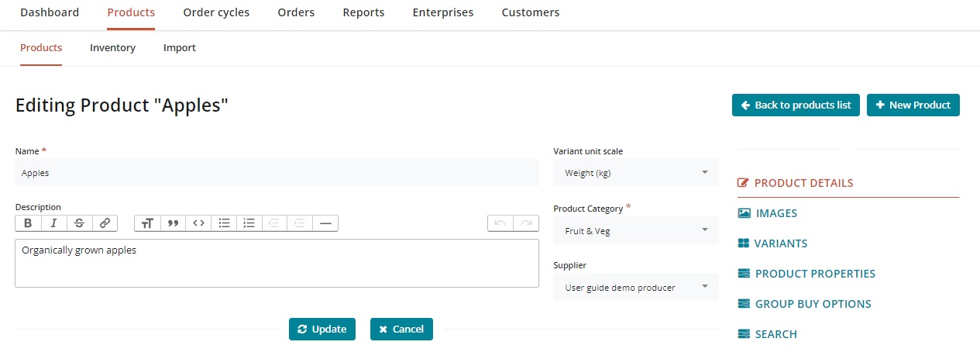
Task: Click into the product Name field
Action: point(277,173)
